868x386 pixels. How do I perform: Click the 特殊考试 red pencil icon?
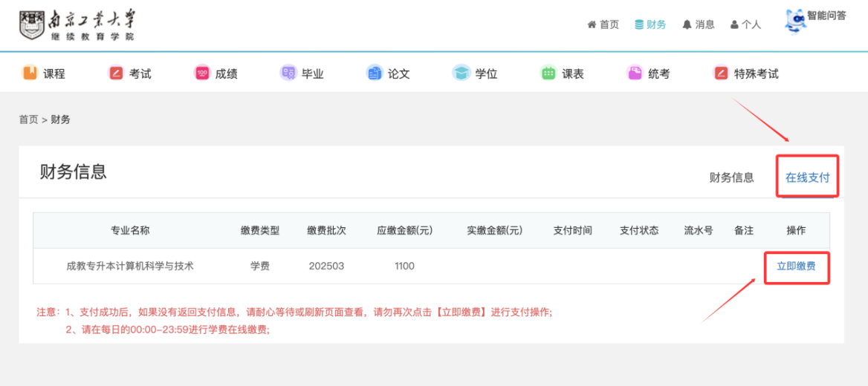point(721,73)
